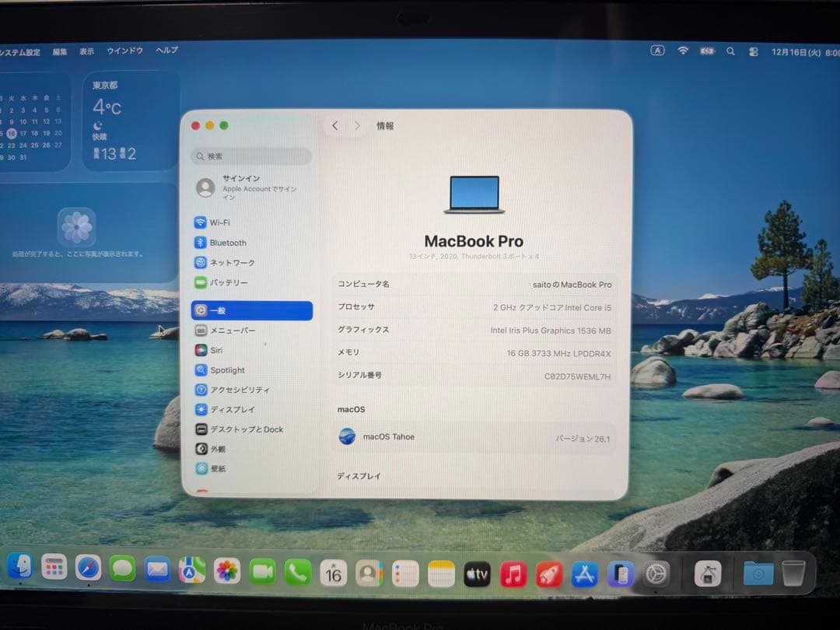Open the Wi-Fi menu in the menu bar
The width and height of the screenshot is (840, 630).
[683, 50]
